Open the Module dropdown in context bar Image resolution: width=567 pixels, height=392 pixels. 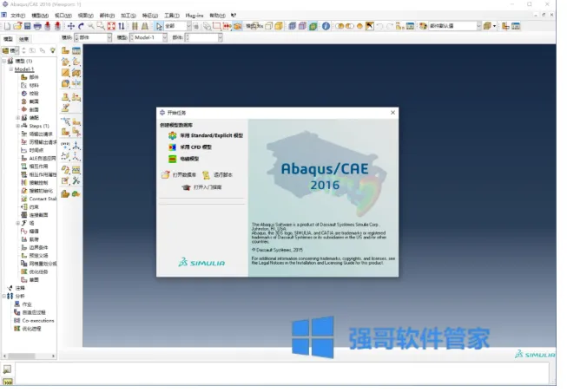(93, 37)
